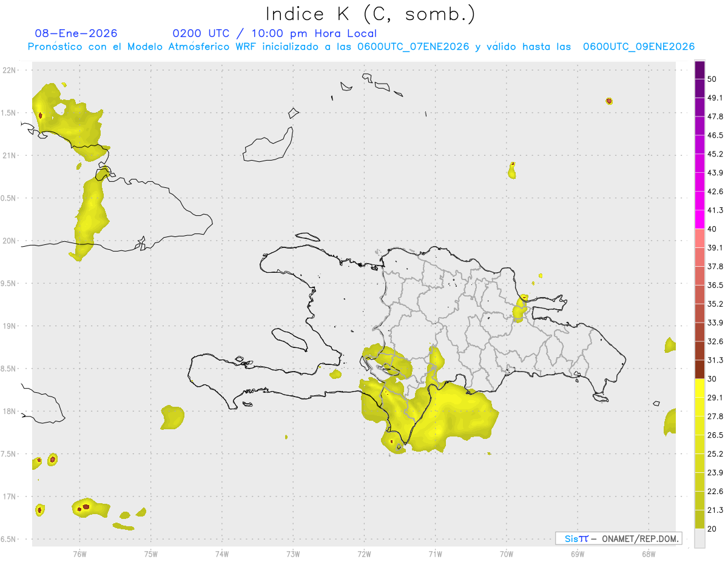Viewport: 728px width, 562px height.
Task: Click the colorbar value 49.1
Action: (715, 98)
